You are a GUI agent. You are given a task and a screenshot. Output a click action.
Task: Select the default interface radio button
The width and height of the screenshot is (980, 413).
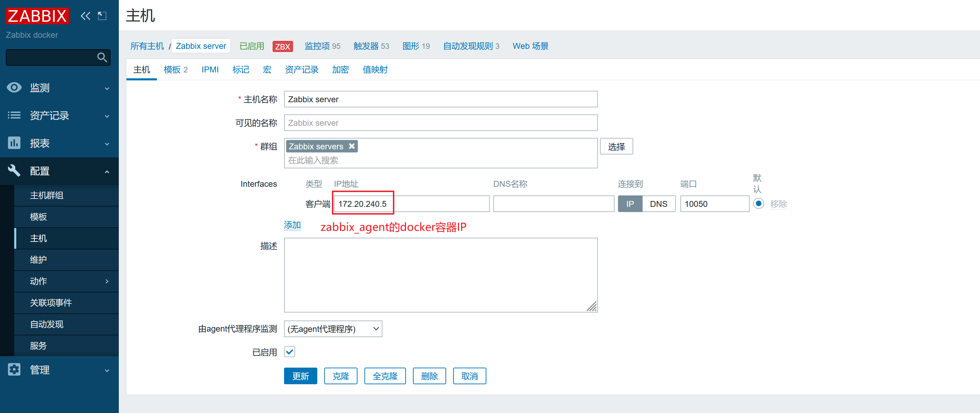[x=758, y=204]
